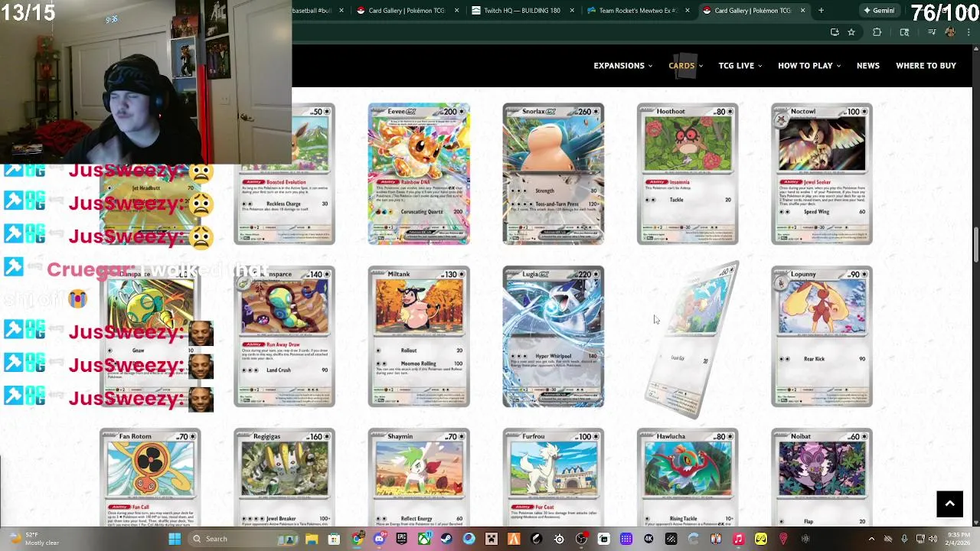Close the active Card Gallery tab

pyautogui.click(x=802, y=11)
